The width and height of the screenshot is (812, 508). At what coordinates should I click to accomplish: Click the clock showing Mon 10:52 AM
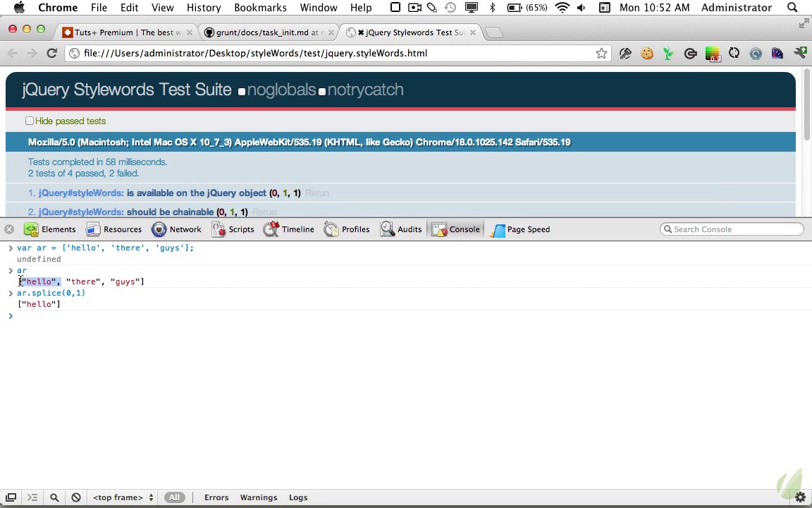[655, 7]
